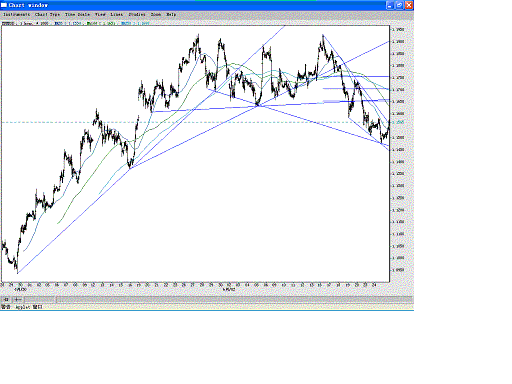This screenshot has width=512, height=384.
Task: Click the horizontal scrollbar track right of thumb
Action: click(x=235, y=300)
